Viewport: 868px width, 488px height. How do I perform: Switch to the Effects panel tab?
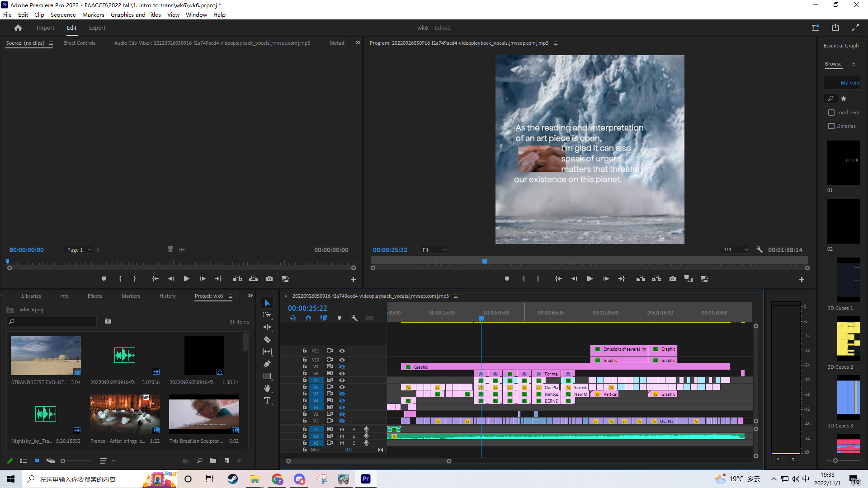point(94,296)
